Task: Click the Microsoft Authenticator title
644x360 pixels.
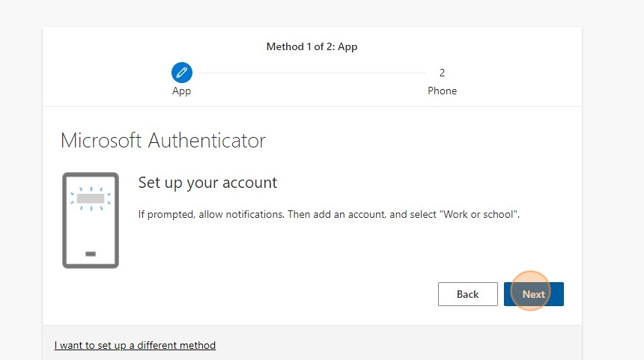Action: coord(163,141)
